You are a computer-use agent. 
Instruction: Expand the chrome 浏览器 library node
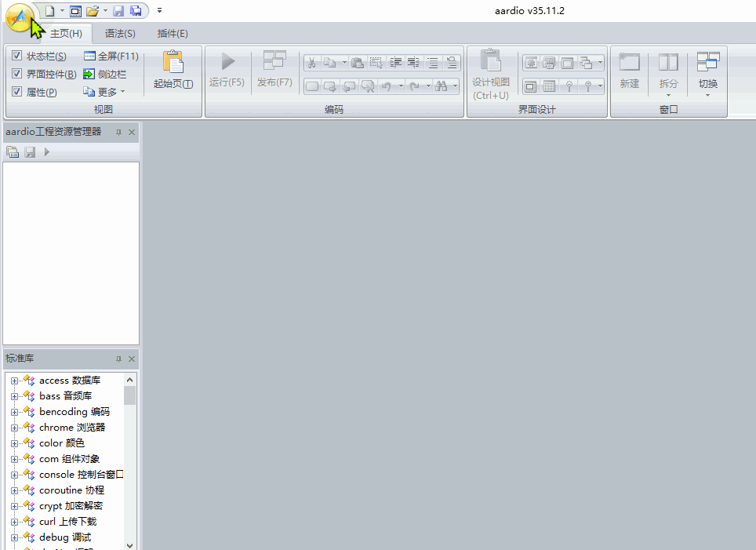[13, 427]
